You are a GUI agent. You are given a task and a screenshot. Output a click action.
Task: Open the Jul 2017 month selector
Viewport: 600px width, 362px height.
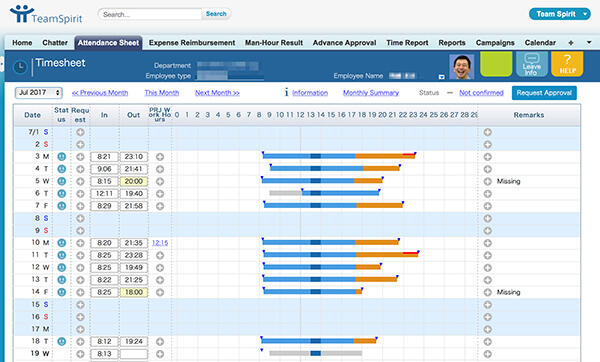(x=39, y=93)
